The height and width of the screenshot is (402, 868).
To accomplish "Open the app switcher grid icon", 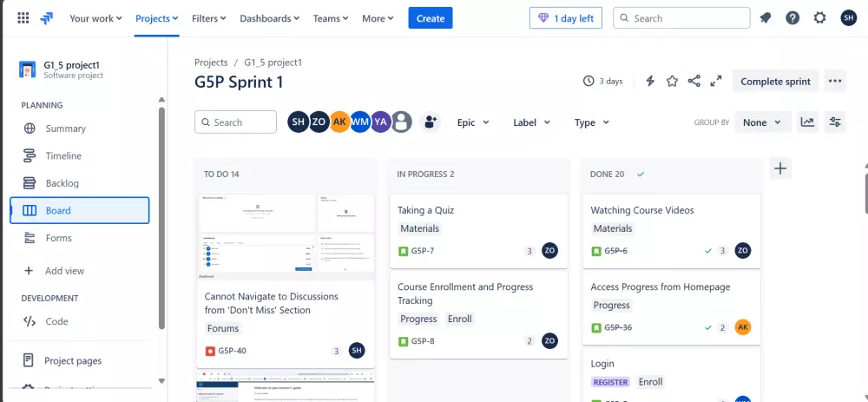I will (x=23, y=18).
